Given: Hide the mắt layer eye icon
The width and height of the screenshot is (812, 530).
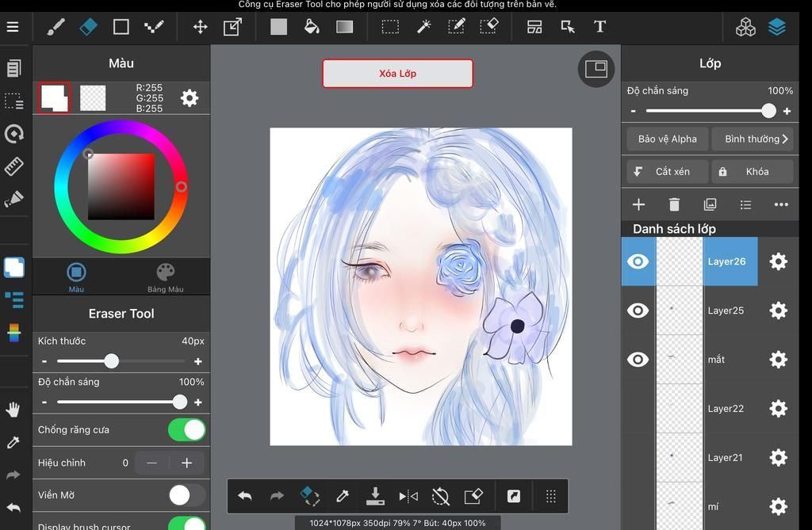Looking at the screenshot, I should point(638,359).
